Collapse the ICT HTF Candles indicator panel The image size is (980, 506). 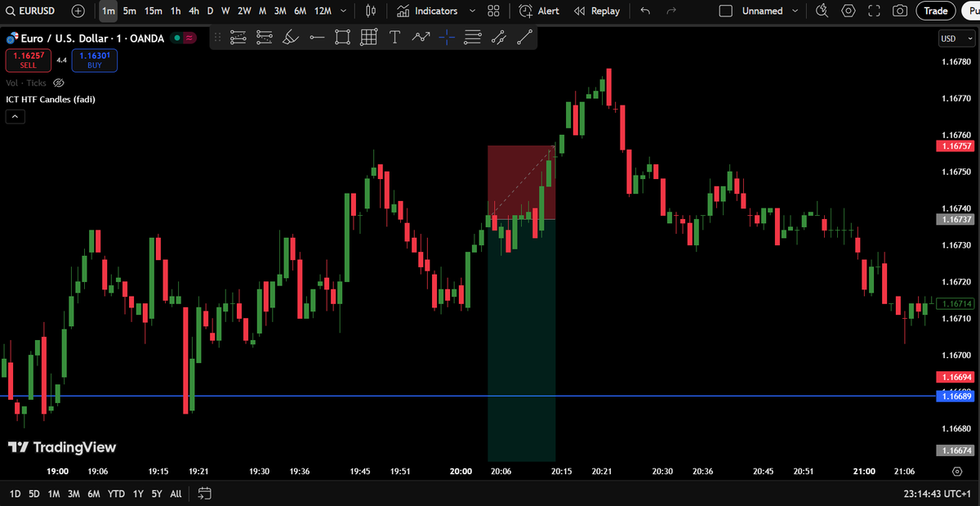[x=15, y=116]
